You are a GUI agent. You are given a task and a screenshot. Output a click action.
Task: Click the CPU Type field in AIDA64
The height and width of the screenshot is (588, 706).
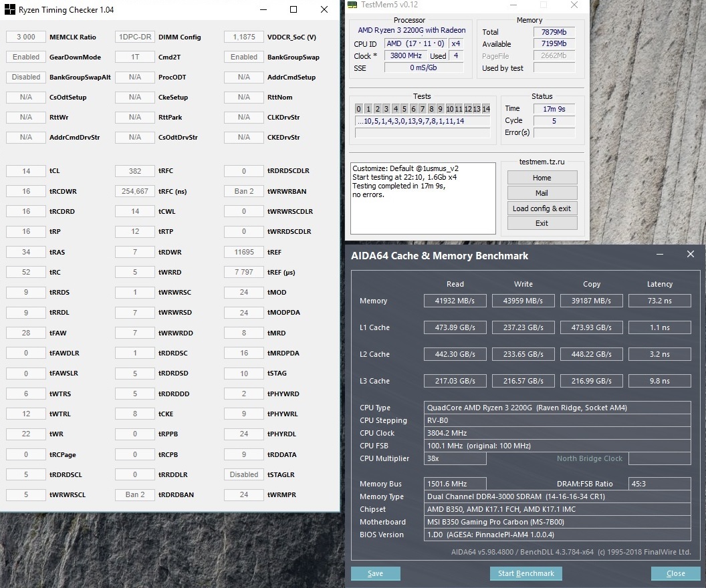558,408
